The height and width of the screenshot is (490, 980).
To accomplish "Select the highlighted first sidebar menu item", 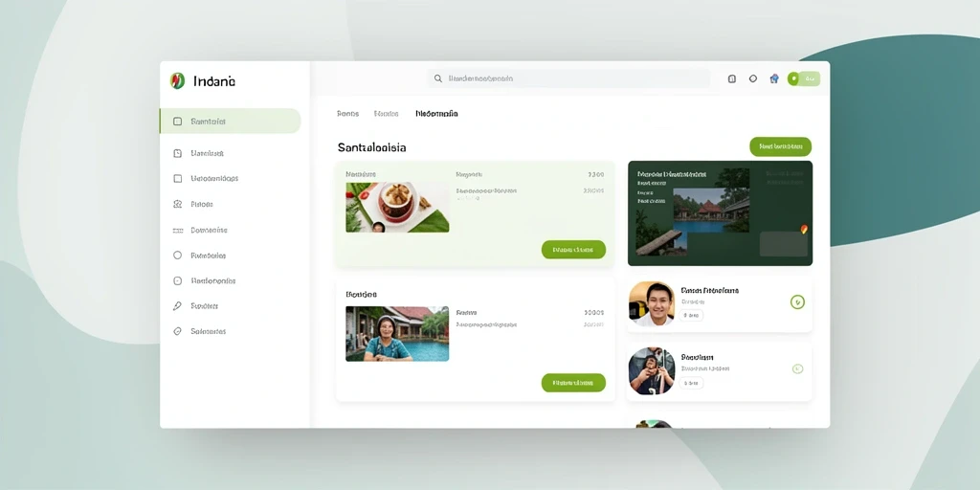I will point(230,122).
